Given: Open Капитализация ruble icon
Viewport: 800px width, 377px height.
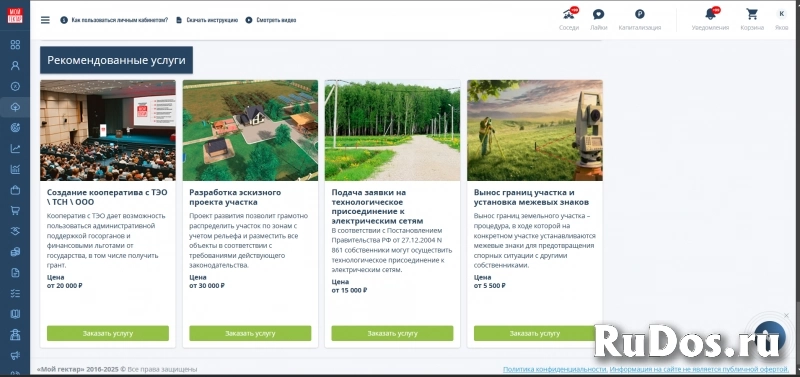Looking at the screenshot, I should click(x=639, y=14).
